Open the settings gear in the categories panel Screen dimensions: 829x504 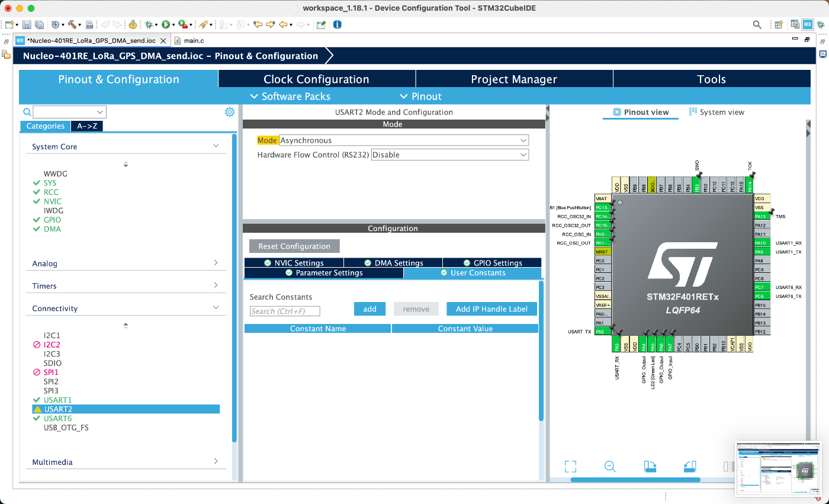[230, 112]
